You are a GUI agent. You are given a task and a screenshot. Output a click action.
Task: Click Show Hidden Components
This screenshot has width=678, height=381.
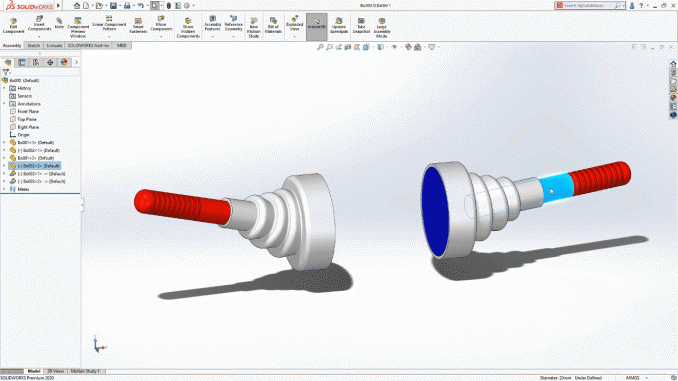pyautogui.click(x=188, y=28)
